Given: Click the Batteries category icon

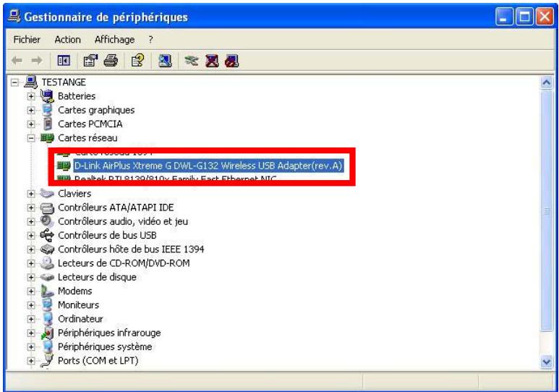Looking at the screenshot, I should (x=47, y=96).
